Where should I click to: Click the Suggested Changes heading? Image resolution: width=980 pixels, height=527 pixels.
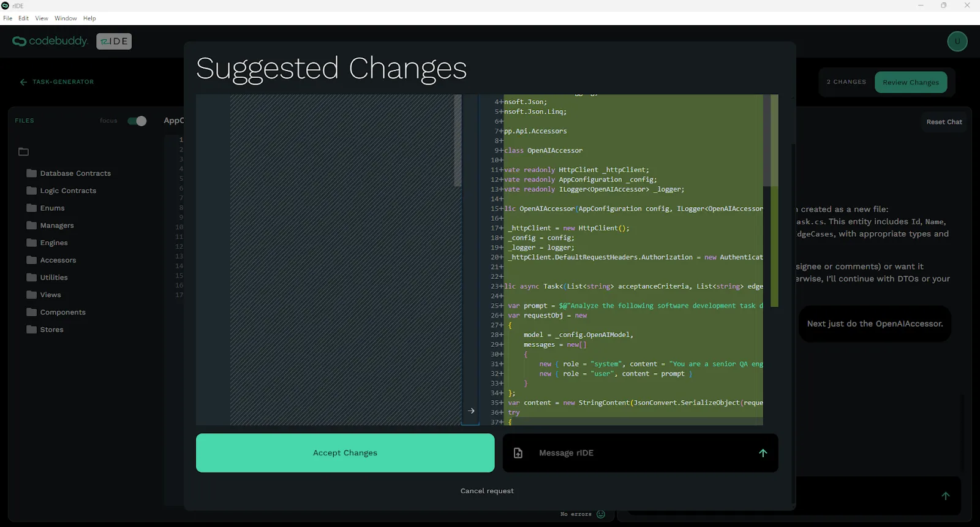[x=331, y=68]
